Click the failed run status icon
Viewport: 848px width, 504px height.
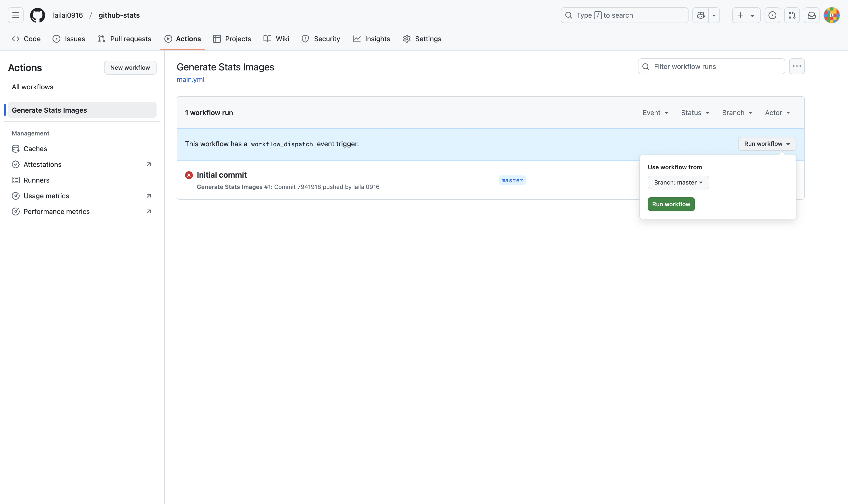click(189, 175)
